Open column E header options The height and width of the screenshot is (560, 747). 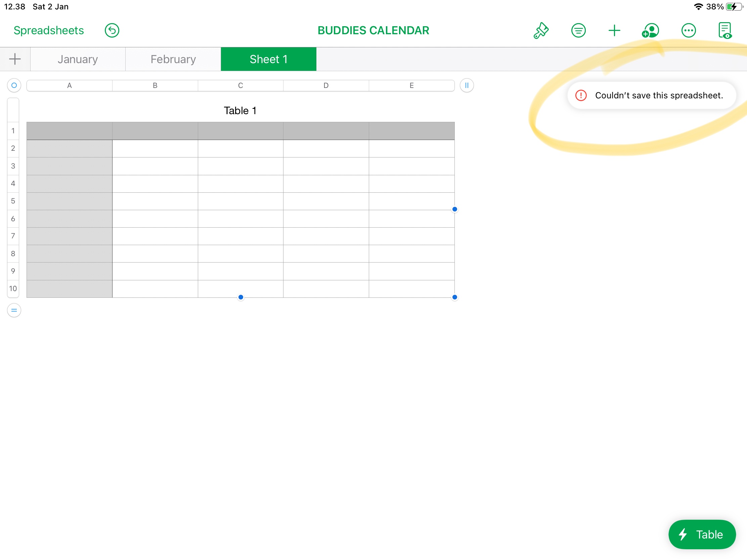click(x=411, y=85)
